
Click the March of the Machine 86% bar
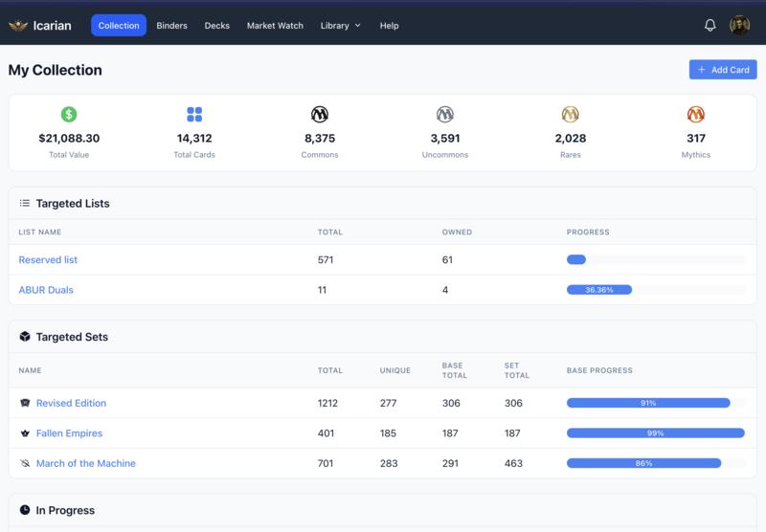(655, 463)
